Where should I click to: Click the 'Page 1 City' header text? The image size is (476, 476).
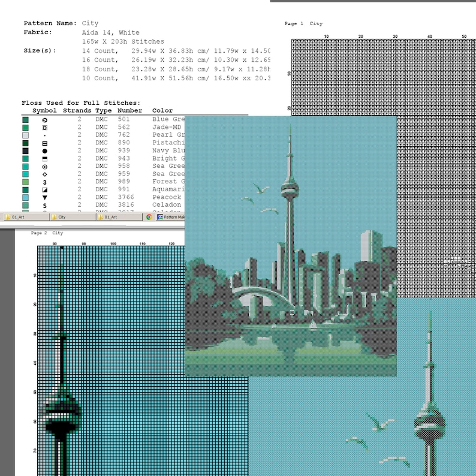[x=303, y=23]
